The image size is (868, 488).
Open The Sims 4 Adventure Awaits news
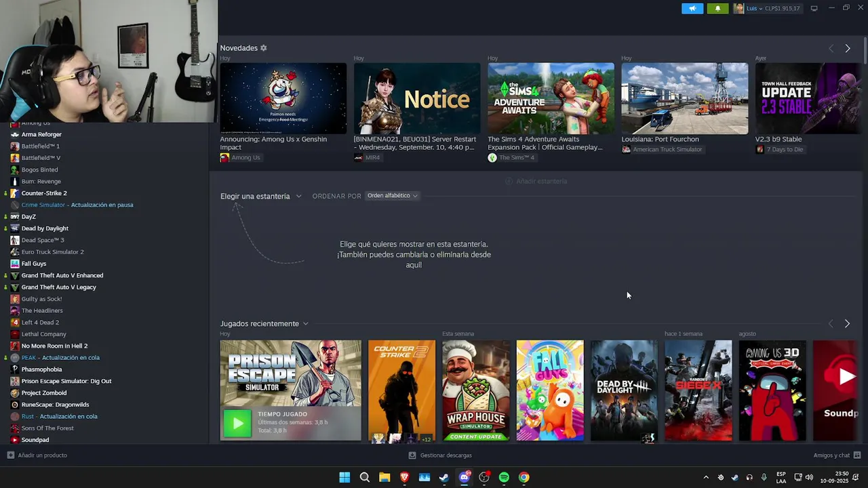point(551,98)
